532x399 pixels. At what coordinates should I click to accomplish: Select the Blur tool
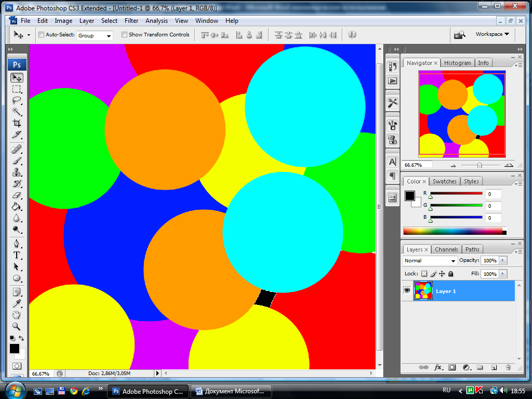pos(17,218)
